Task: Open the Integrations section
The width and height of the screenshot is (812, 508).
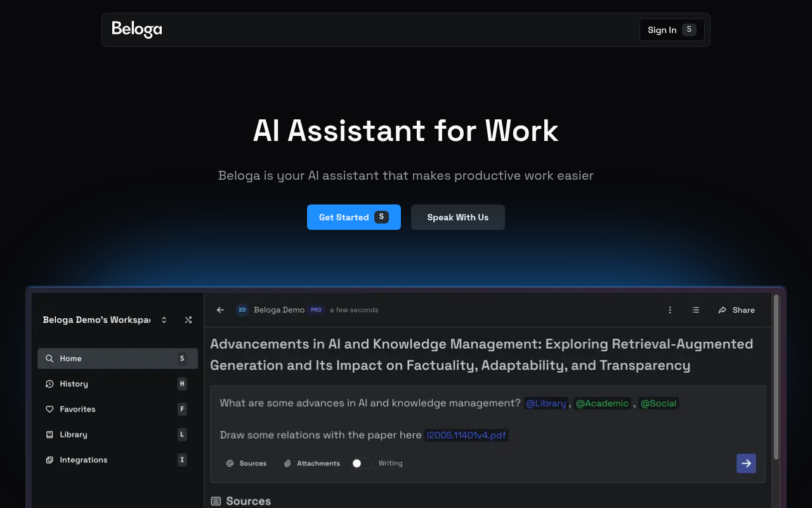Action: pyautogui.click(x=82, y=460)
